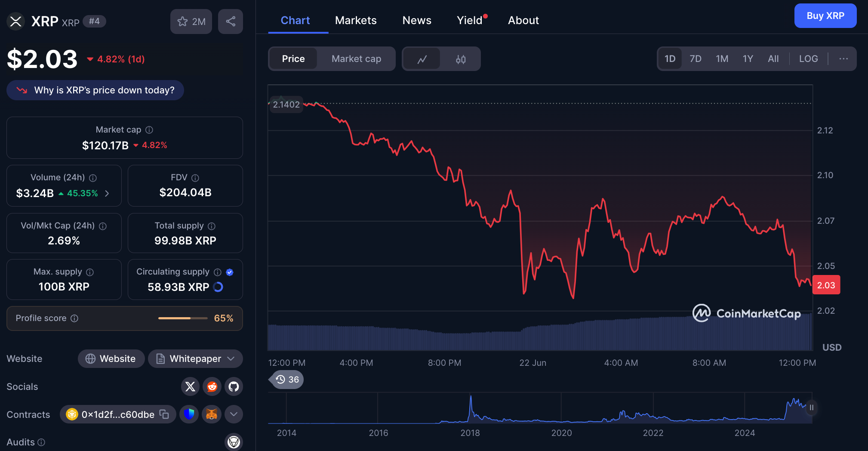This screenshot has height=451, width=868.
Task: Set chart range to 1D
Action: click(x=670, y=59)
